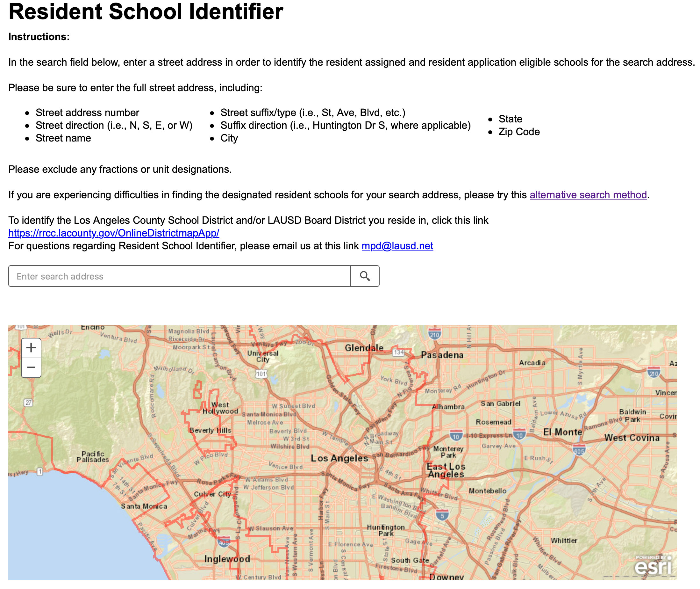Click the Interstate 605 shield on map
The width and height of the screenshot is (700, 589).
[579, 450]
